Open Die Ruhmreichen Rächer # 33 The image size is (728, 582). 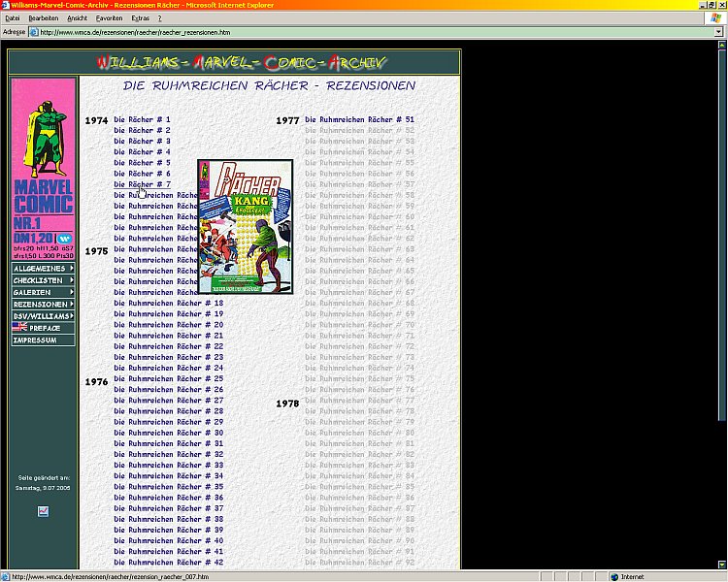pyautogui.click(x=169, y=465)
